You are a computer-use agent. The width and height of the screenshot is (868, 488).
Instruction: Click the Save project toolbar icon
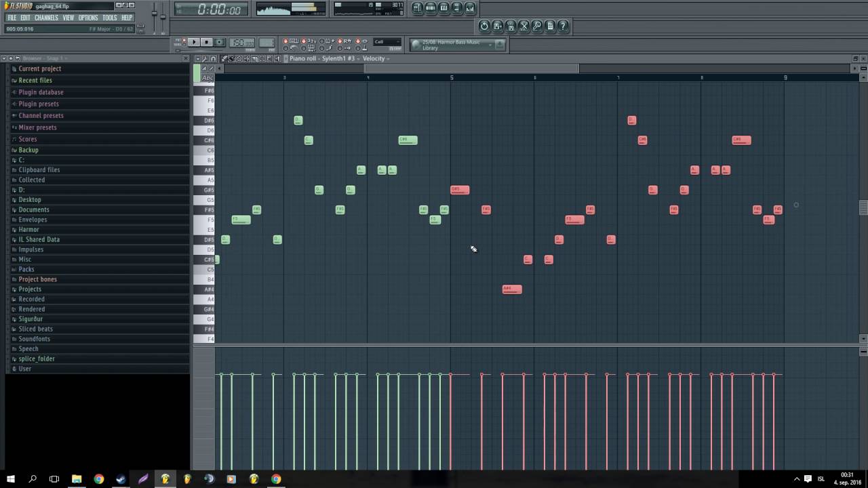[498, 26]
